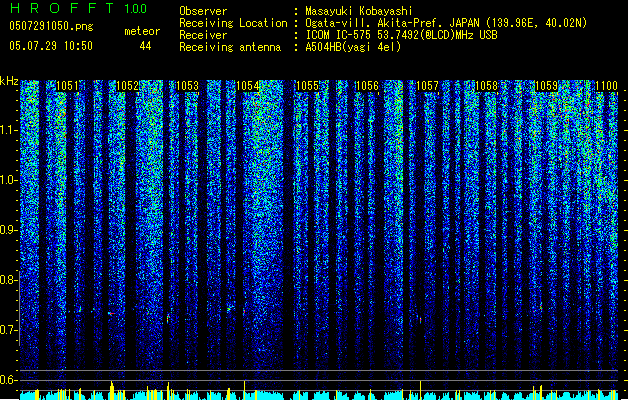Click the meteor count label

click(x=142, y=31)
